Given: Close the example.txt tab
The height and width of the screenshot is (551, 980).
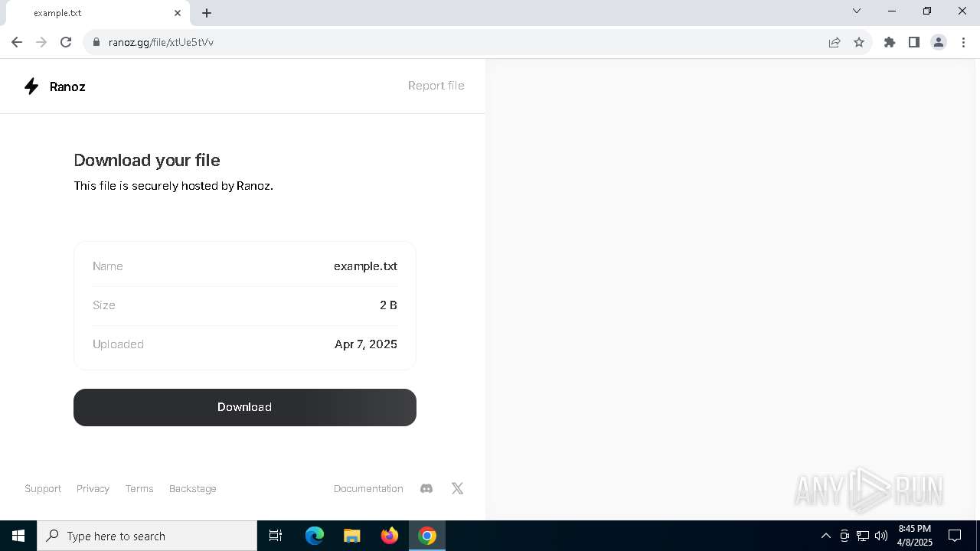Looking at the screenshot, I should pyautogui.click(x=178, y=13).
